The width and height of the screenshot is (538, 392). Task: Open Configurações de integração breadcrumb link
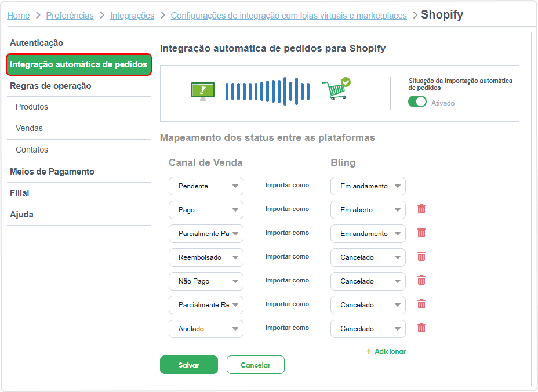point(289,16)
